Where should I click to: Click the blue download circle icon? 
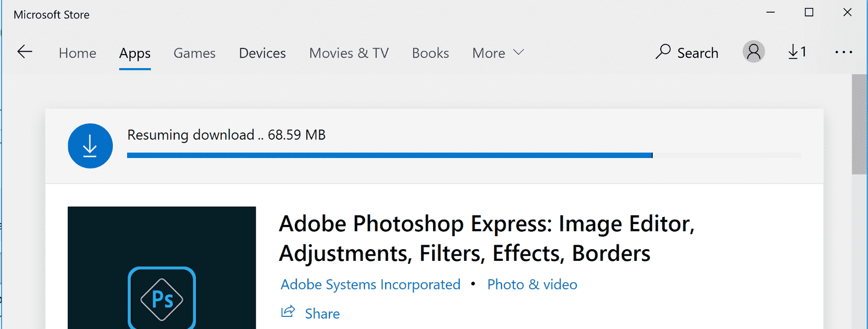[90, 146]
